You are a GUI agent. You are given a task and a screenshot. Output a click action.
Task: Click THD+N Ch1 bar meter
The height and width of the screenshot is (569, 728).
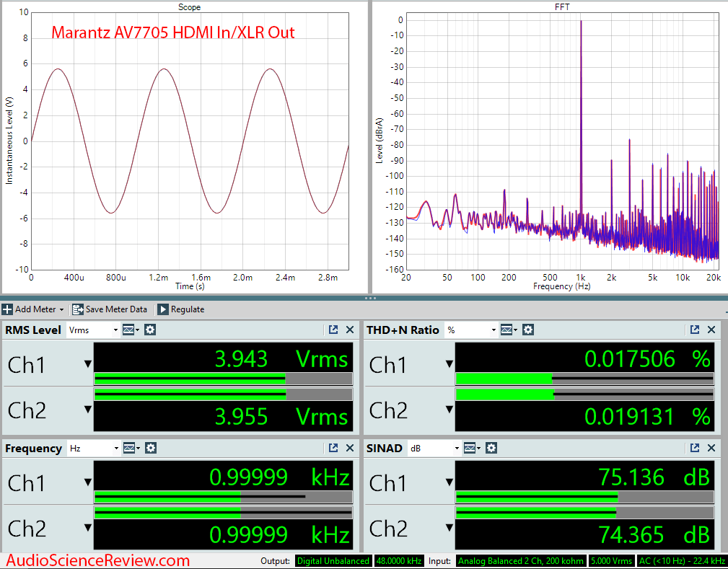point(584,379)
